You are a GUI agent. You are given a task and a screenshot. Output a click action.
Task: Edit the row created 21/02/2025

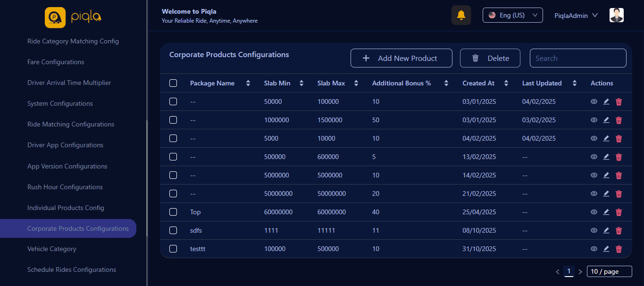coord(606,193)
